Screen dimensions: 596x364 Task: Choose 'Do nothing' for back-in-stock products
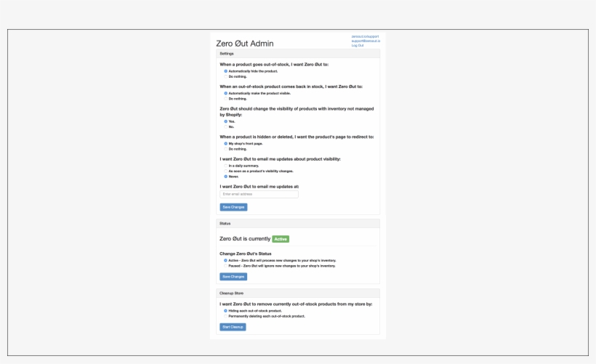[x=225, y=98]
